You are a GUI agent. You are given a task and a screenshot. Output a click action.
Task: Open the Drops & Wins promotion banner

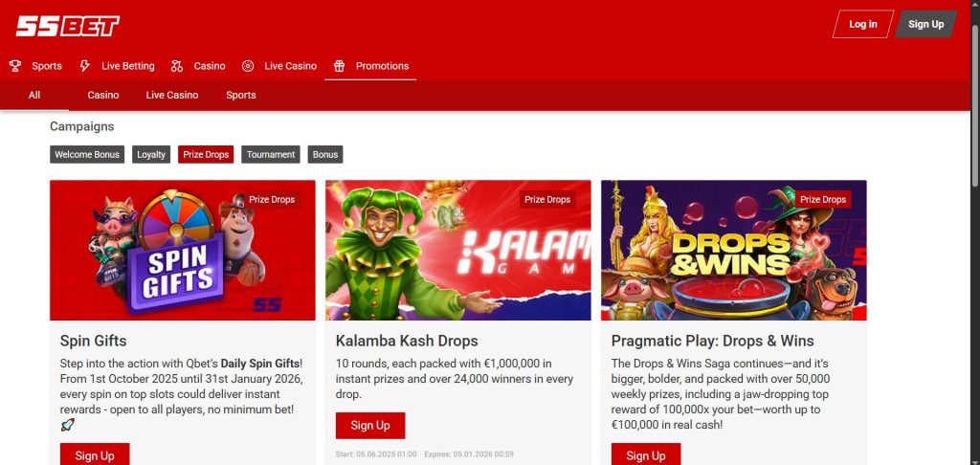pos(734,250)
